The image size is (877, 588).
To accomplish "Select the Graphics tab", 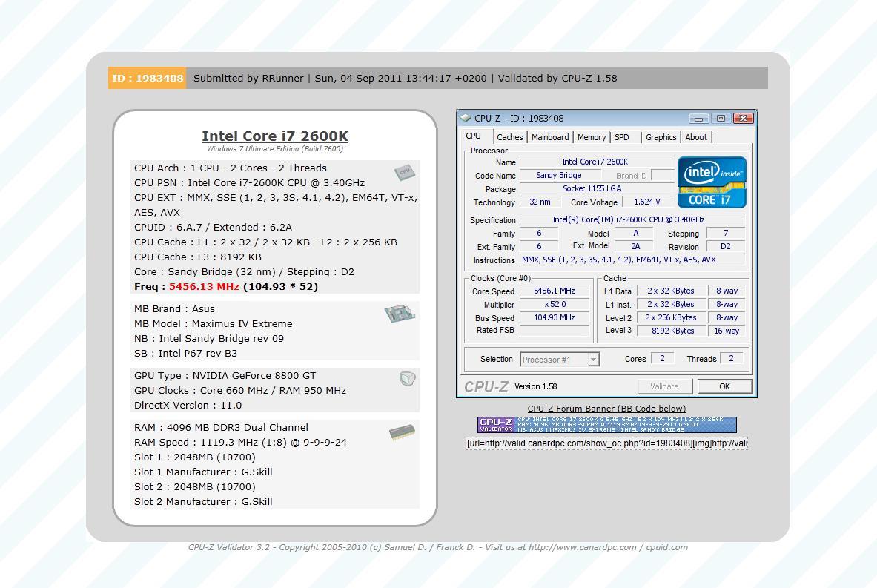I will [x=661, y=137].
